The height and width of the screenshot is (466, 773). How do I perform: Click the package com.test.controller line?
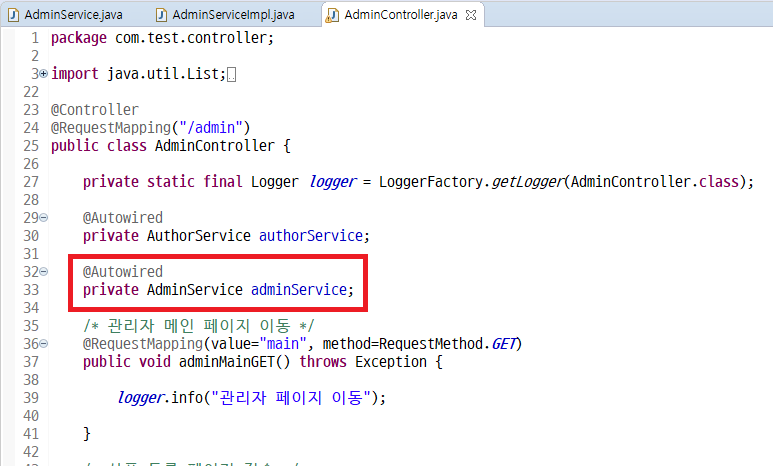(x=162, y=38)
